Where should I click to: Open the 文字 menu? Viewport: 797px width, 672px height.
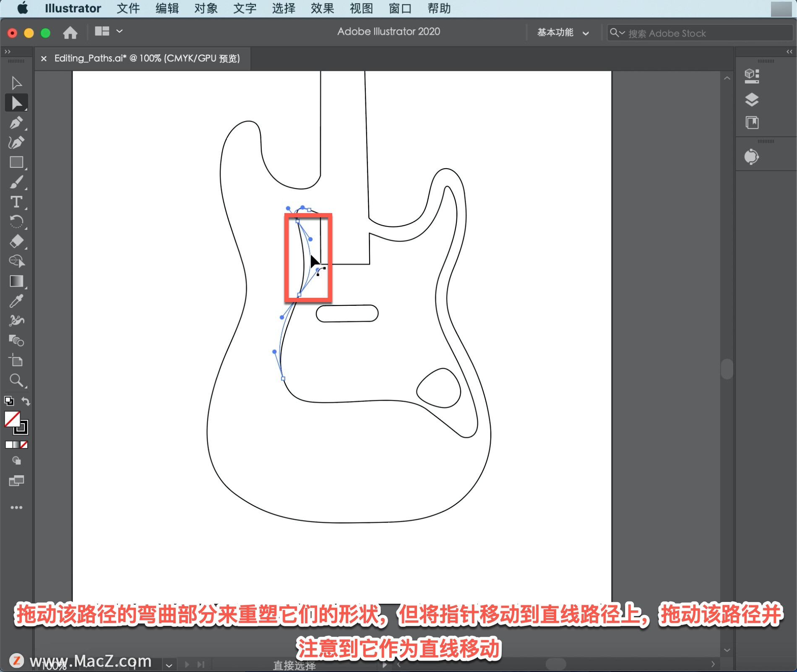(x=245, y=8)
